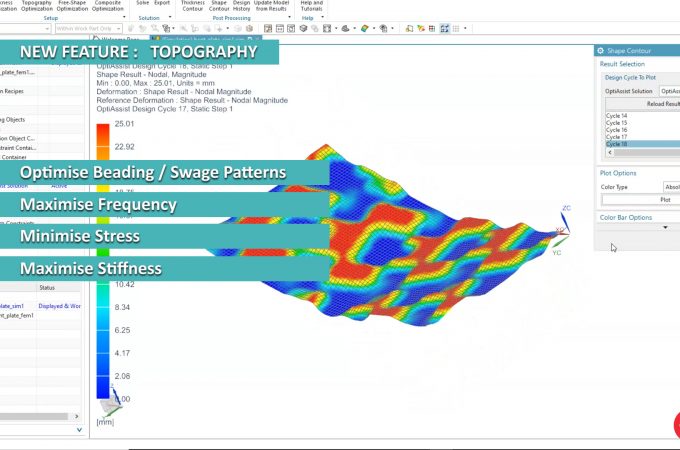This screenshot has height=450, width=680.
Task: Open Design History
Action: 241,5
